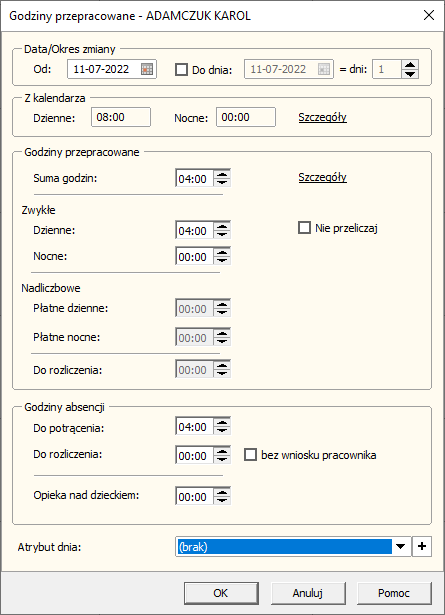The height and width of the screenshot is (615, 445).
Task: Click the Zwykłe Nocne hours spinner
Action: (222, 256)
